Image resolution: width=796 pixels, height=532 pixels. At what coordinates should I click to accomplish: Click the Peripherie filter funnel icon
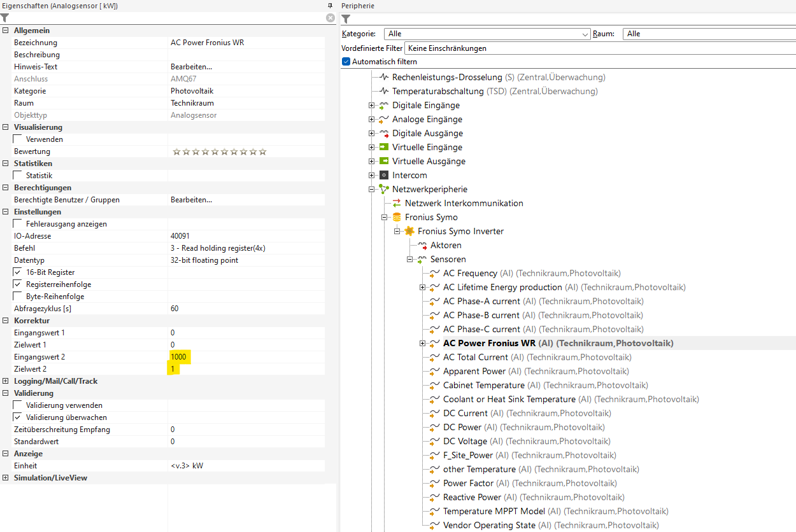(346, 19)
